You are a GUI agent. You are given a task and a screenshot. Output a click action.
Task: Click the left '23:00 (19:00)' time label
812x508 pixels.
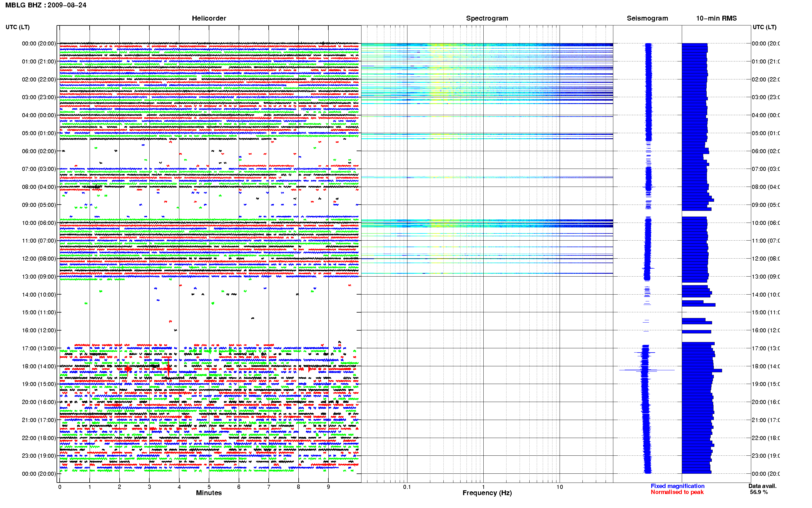point(39,456)
